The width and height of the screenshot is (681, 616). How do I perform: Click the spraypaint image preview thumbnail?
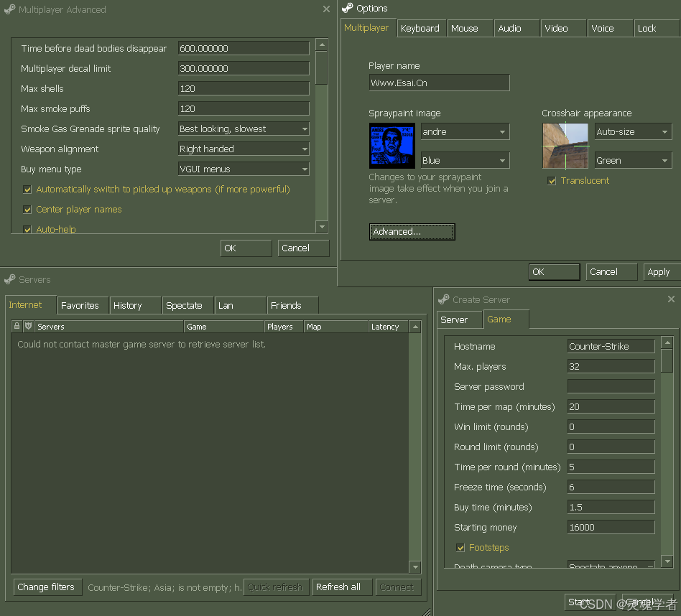(x=392, y=146)
